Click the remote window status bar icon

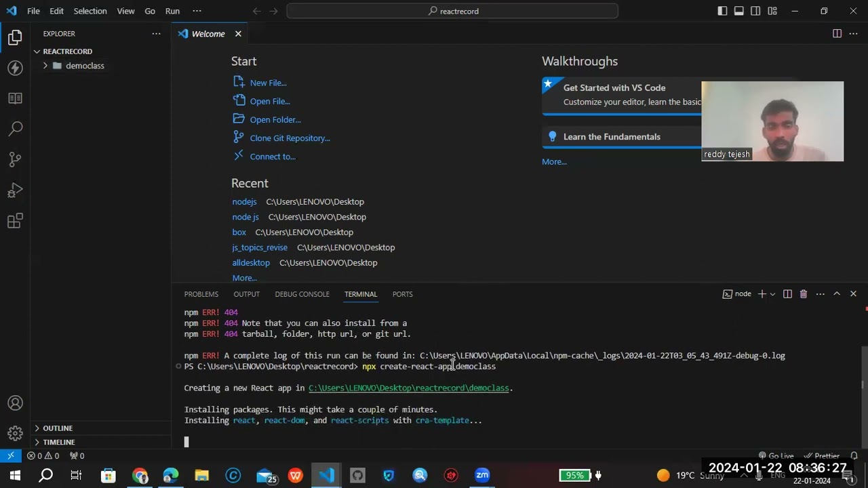tap(10, 456)
